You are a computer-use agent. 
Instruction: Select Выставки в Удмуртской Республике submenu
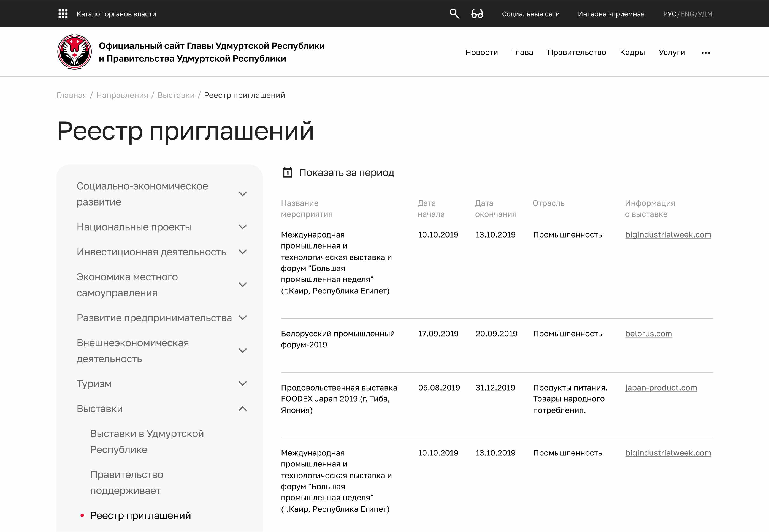pos(147,441)
